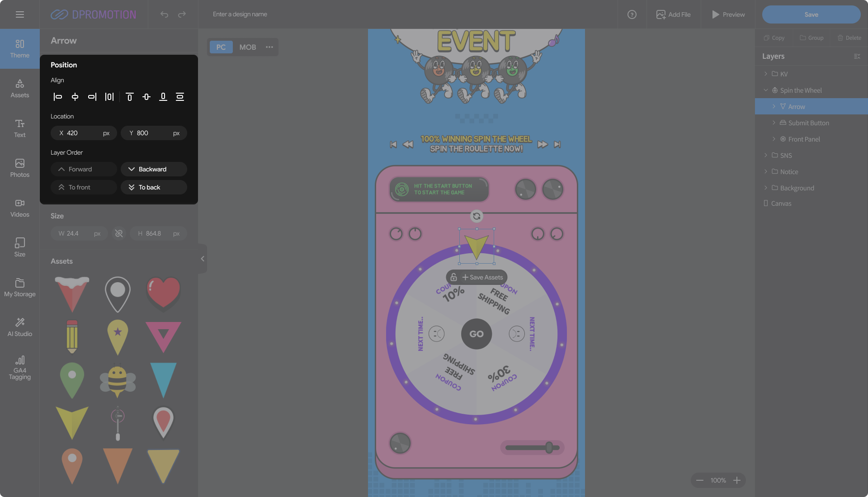Open the AI Studio sidebar panel
This screenshot has width=868, height=497.
click(x=20, y=327)
